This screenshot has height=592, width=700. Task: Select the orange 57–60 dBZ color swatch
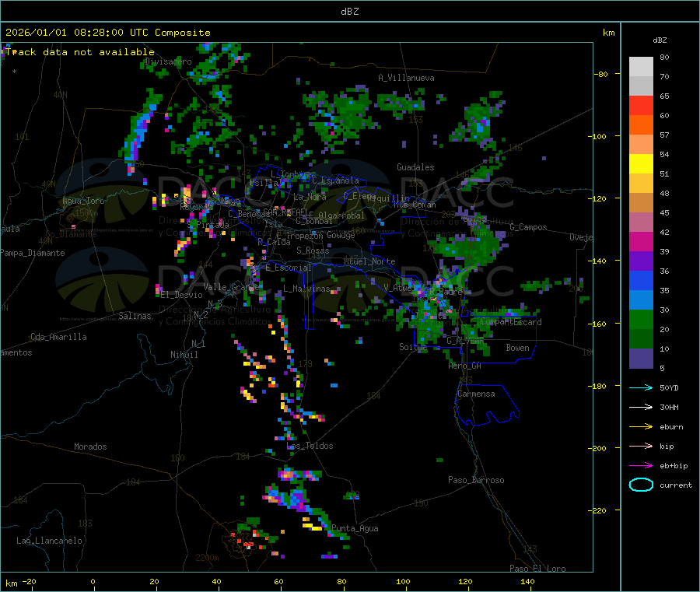(x=641, y=125)
